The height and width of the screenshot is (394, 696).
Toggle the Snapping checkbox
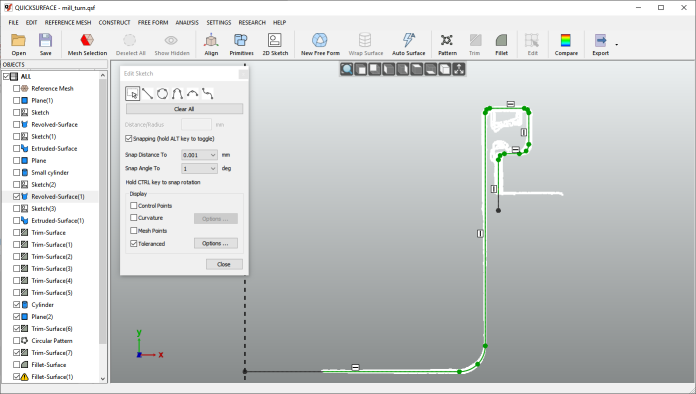pos(129,138)
